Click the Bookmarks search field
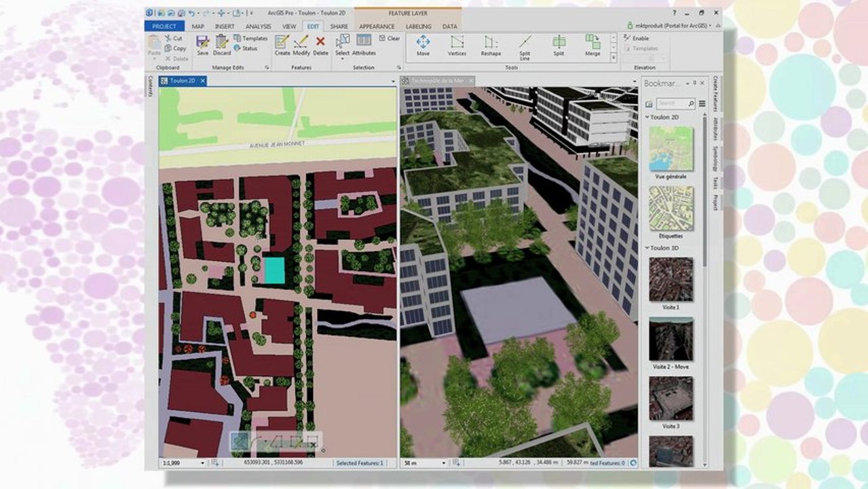 click(676, 103)
